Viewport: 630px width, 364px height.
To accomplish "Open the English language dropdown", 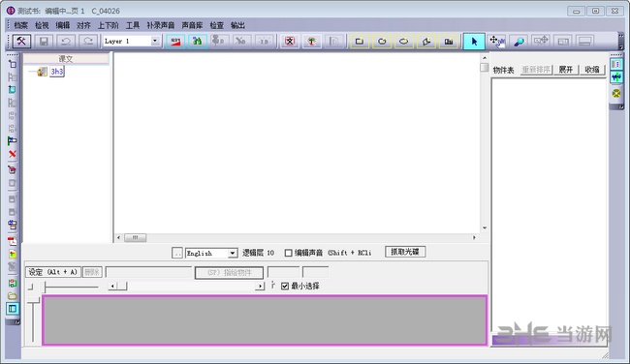I will [x=233, y=254].
